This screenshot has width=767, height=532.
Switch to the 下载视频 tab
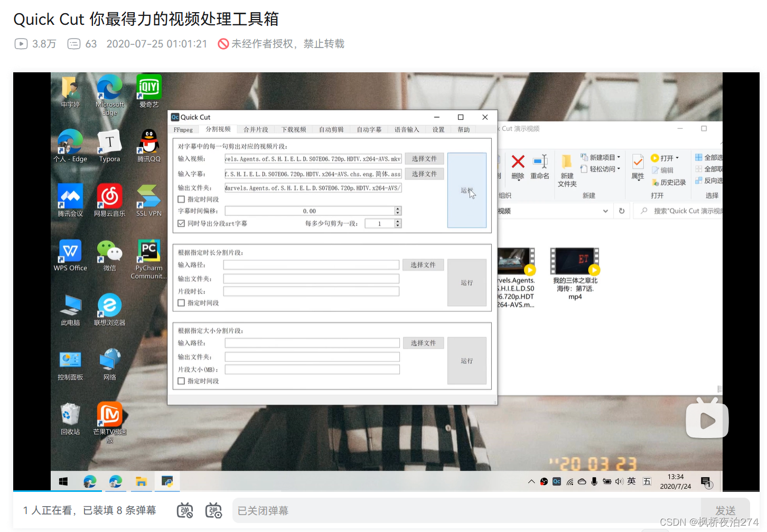[293, 129]
